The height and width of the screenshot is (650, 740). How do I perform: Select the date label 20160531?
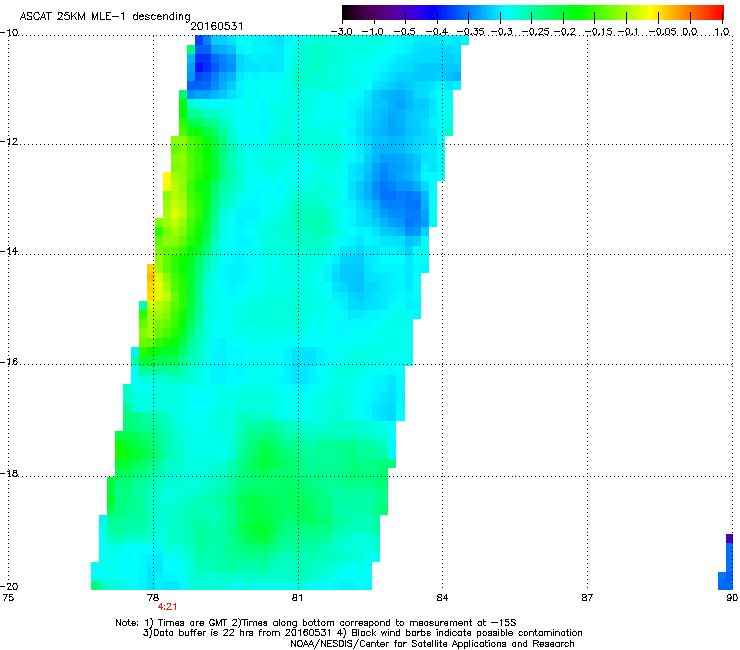(217, 26)
